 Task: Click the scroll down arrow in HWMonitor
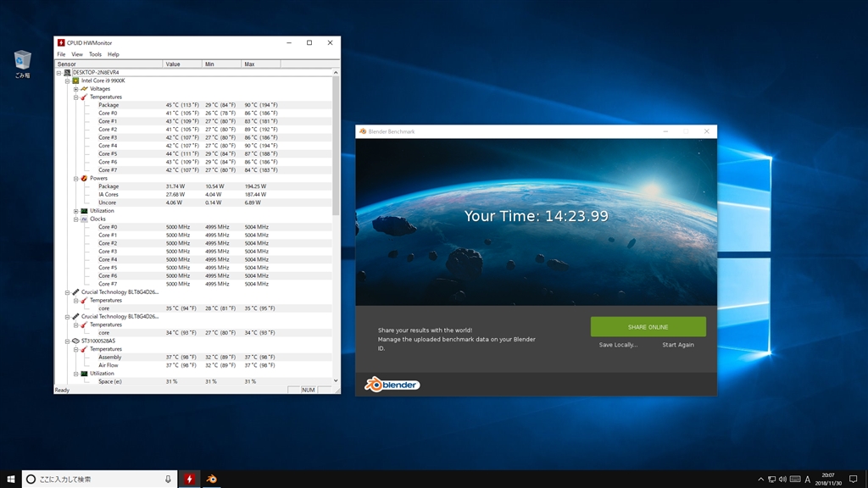point(336,380)
